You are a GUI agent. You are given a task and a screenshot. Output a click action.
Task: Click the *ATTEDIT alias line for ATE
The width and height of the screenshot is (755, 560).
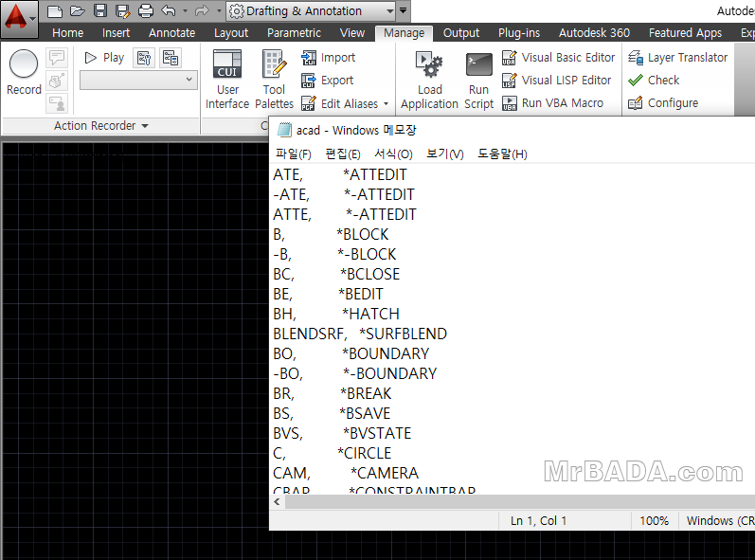[340, 174]
